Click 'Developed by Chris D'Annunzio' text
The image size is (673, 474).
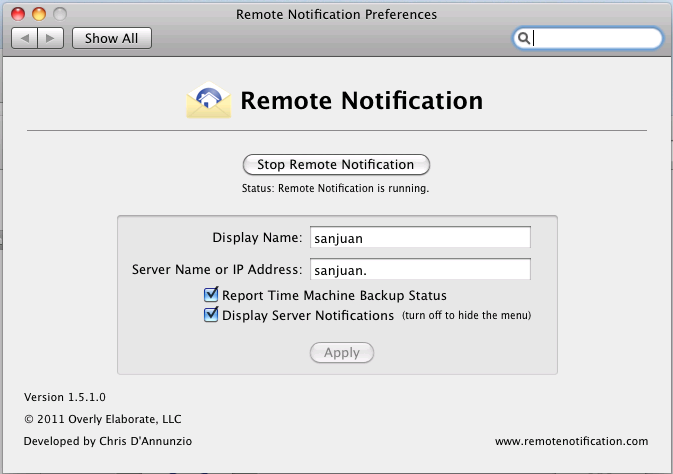tap(108, 441)
